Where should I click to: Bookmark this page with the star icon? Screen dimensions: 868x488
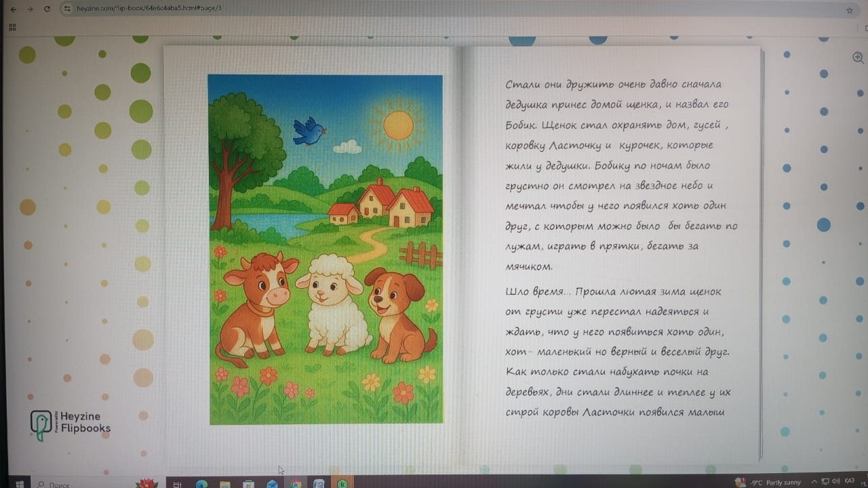point(849,10)
